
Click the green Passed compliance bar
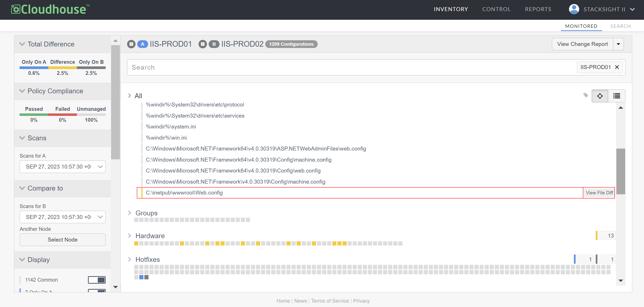(x=34, y=115)
